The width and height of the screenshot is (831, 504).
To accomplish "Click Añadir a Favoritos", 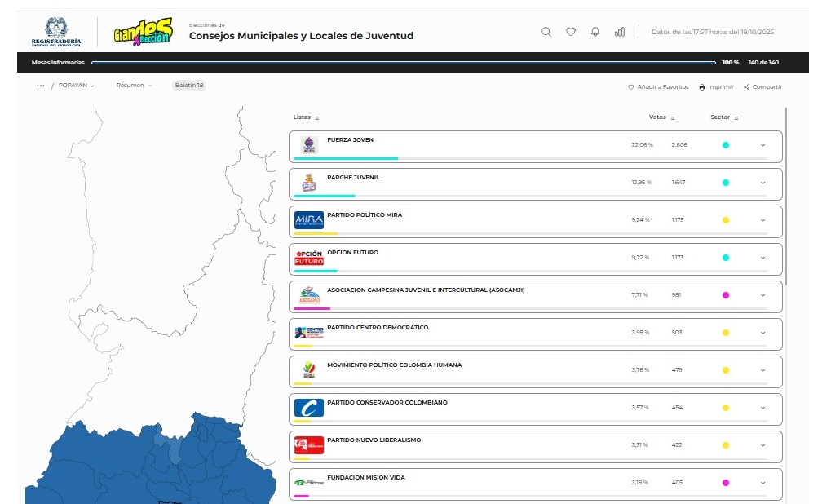I will tap(658, 87).
